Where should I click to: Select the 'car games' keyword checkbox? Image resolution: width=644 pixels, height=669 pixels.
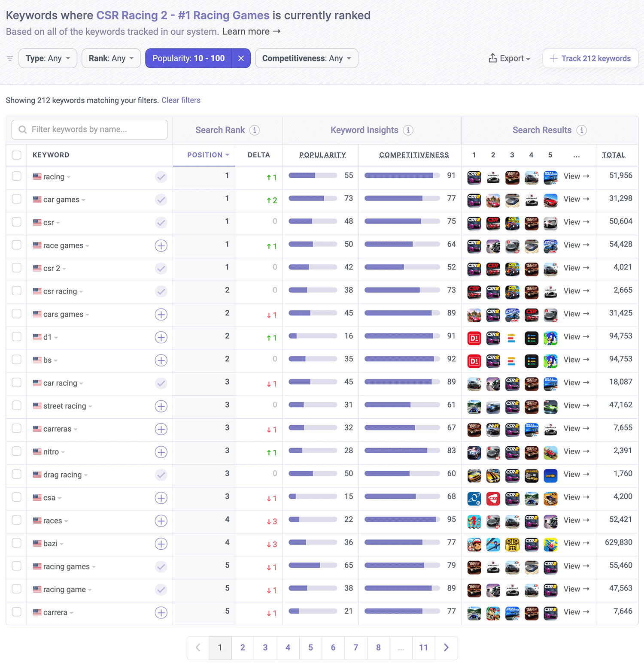coord(17,199)
